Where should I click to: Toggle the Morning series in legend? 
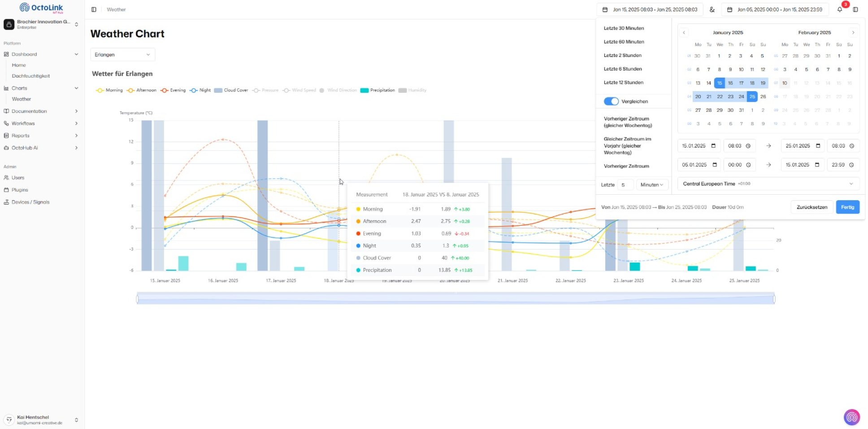coord(109,90)
